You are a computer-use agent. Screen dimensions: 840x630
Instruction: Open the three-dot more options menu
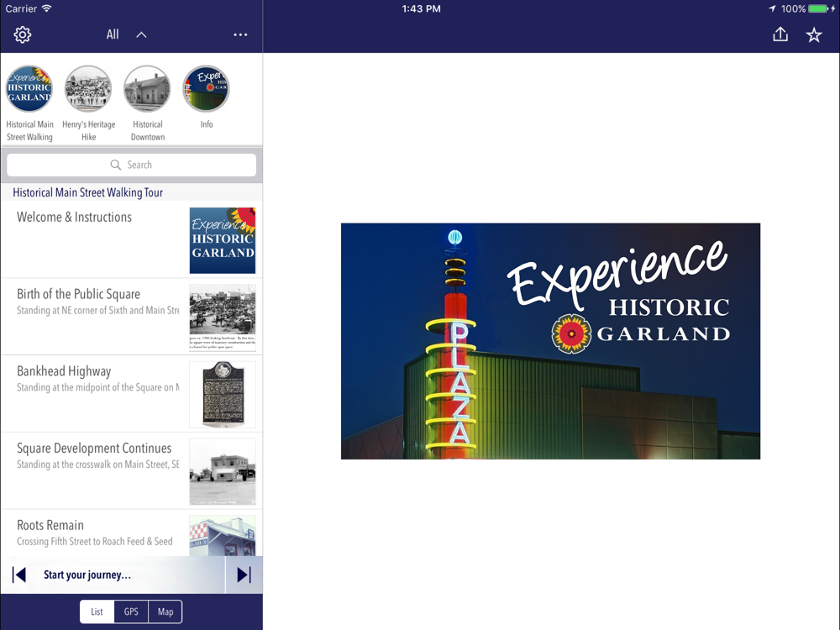click(x=240, y=34)
